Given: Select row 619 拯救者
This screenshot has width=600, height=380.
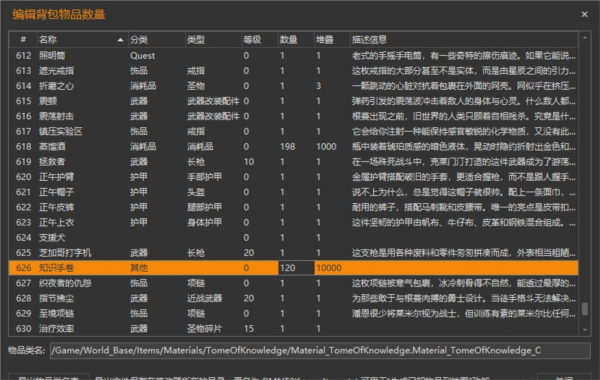Looking at the screenshot, I should coord(293,162).
